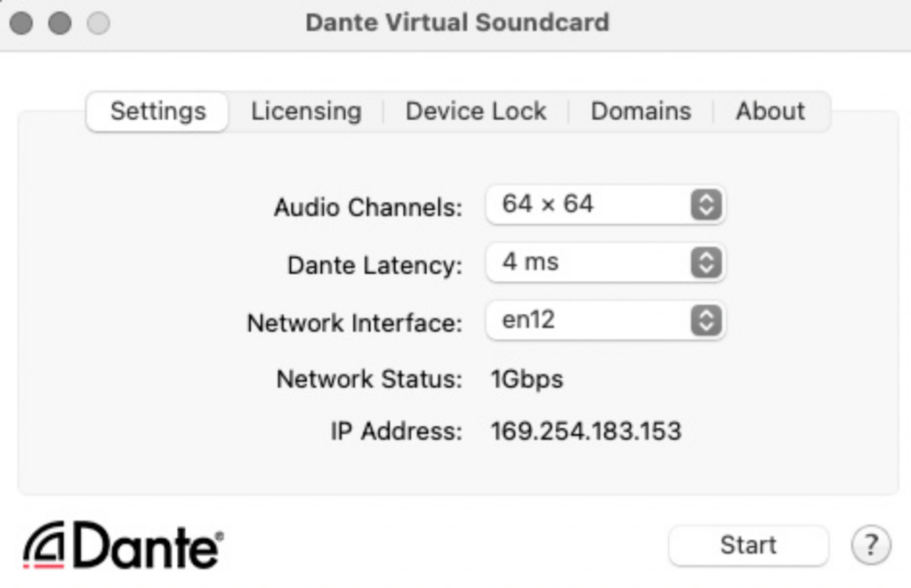Screen dimensions: 911x588
Task: Open the en12 Network Interface dropdown
Action: point(605,320)
